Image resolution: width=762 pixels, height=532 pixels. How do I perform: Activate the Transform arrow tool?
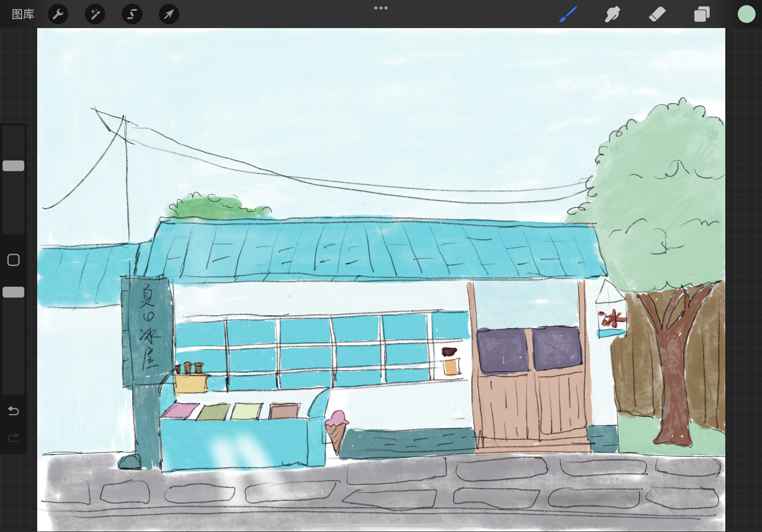coord(169,14)
